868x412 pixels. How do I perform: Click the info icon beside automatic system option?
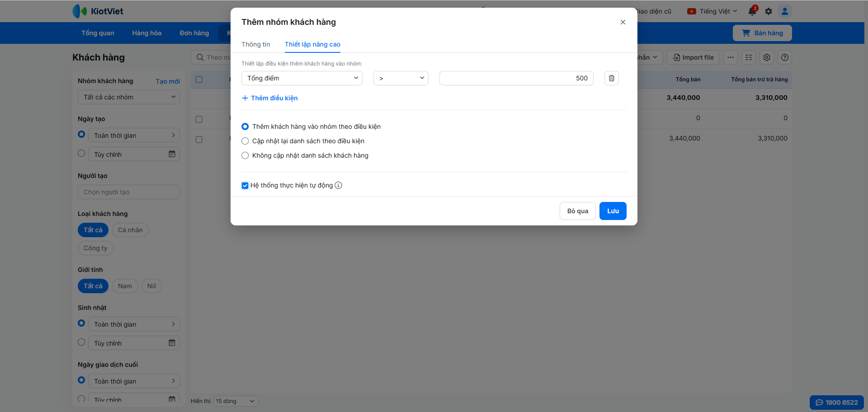click(338, 185)
